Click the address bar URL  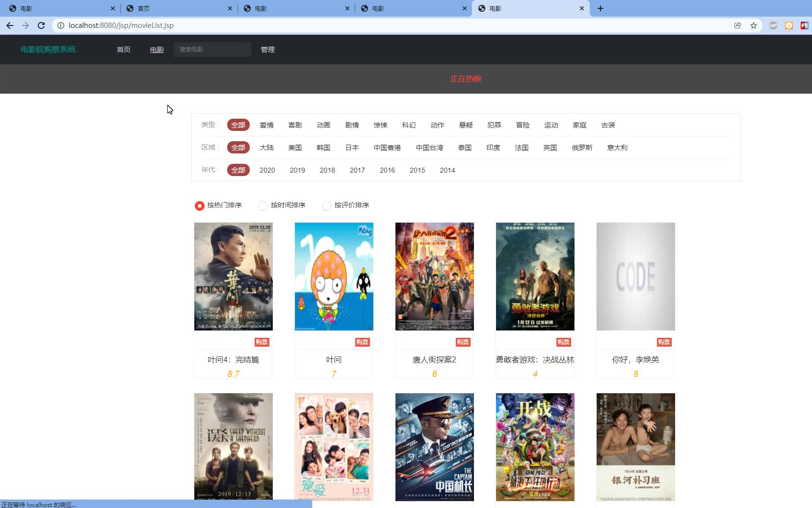pos(121,25)
